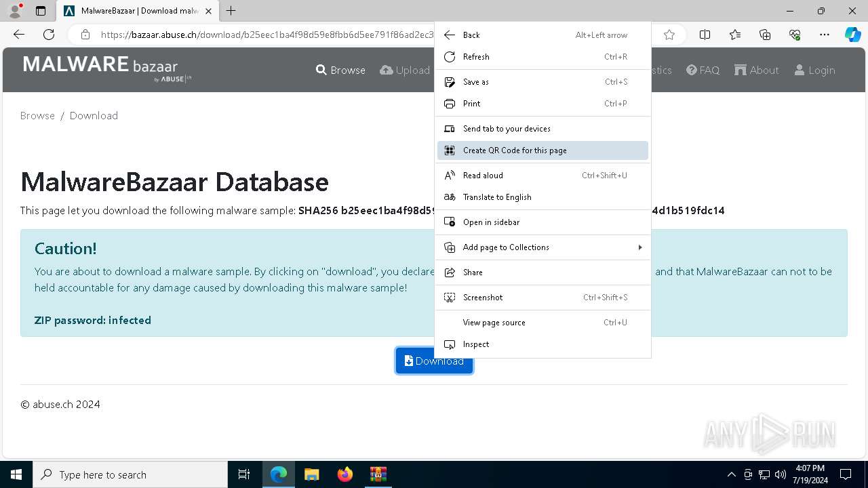Click the MALWARE bazaar logo
868x488 pixels.
[x=107, y=69]
